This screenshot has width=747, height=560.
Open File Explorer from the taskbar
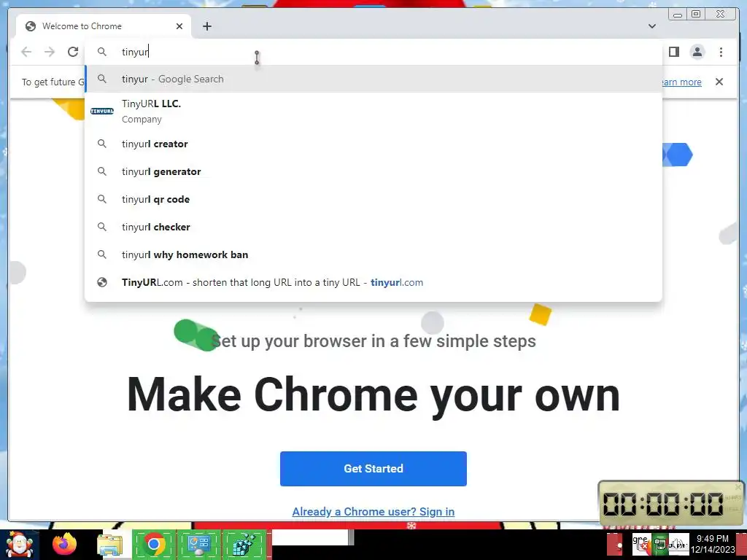pyautogui.click(x=109, y=544)
